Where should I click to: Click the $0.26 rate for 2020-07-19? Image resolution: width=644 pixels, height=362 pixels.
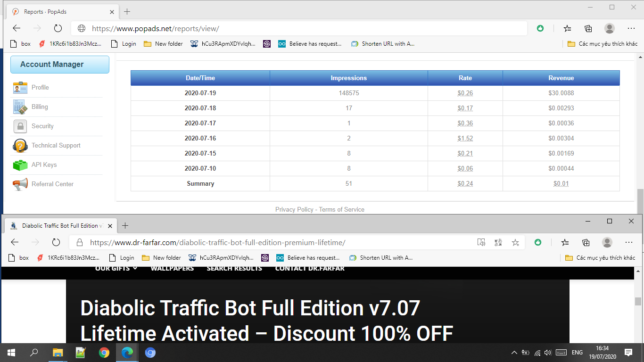(x=465, y=93)
